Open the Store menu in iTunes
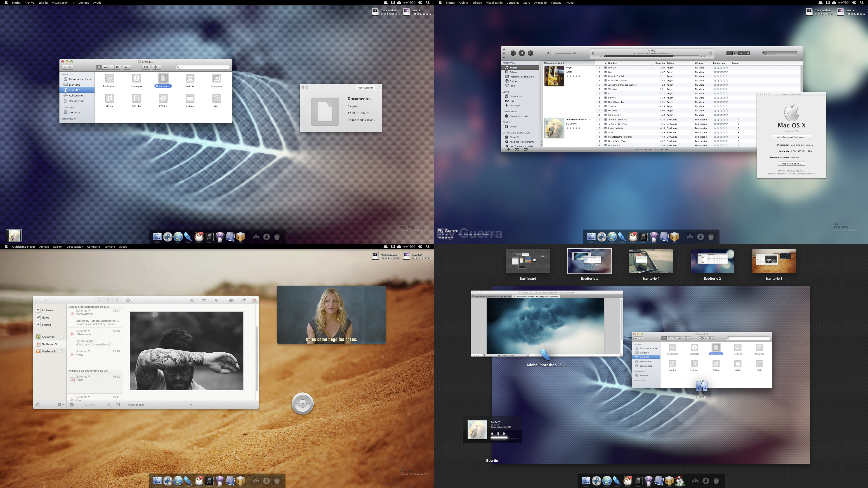 (x=526, y=3)
